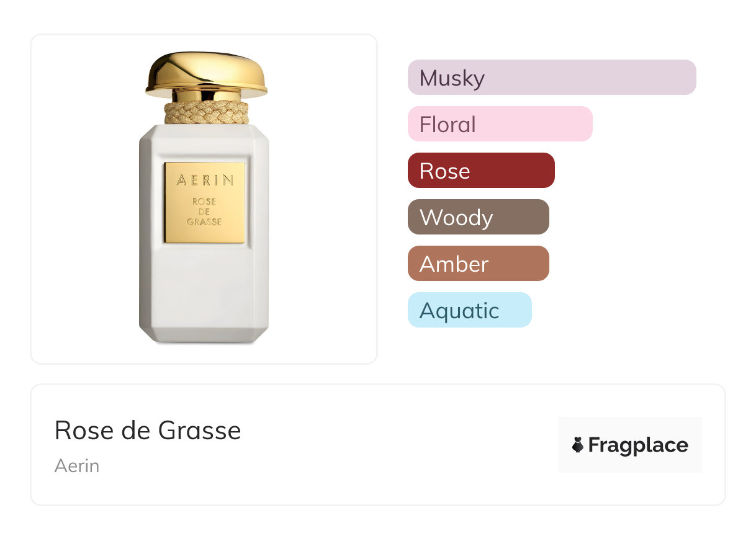Click the braided rope collar on bottle
The image size is (756, 536).
click(206, 113)
